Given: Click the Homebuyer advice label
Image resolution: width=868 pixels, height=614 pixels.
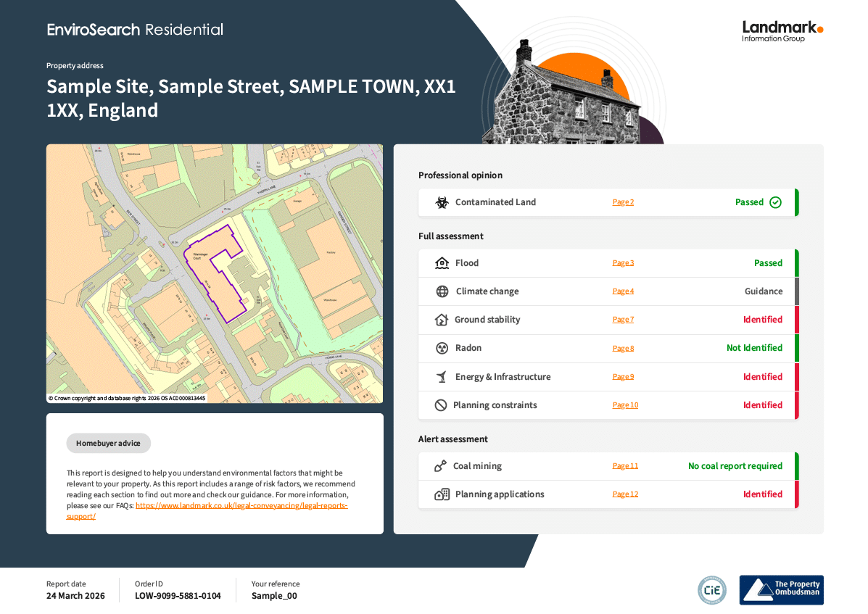Looking at the screenshot, I should 108,444.
